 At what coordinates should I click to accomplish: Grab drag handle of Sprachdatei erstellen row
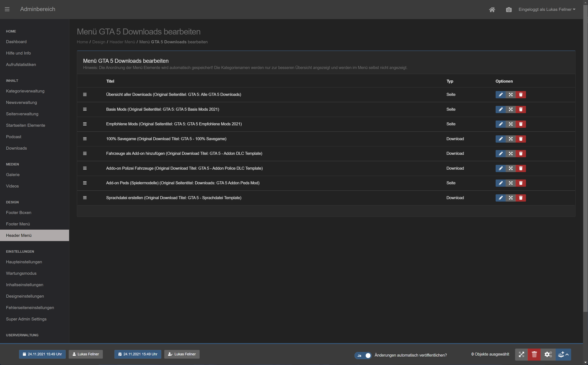click(x=85, y=198)
